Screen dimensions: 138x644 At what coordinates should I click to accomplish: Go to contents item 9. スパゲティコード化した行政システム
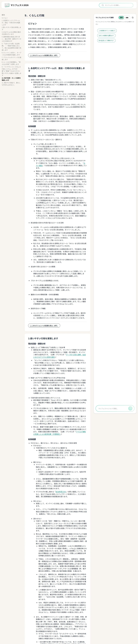[11, 71]
